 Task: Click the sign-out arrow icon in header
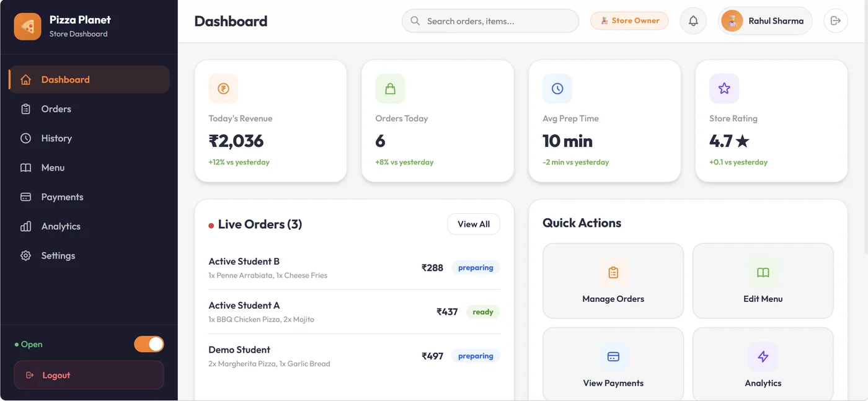[x=835, y=21]
